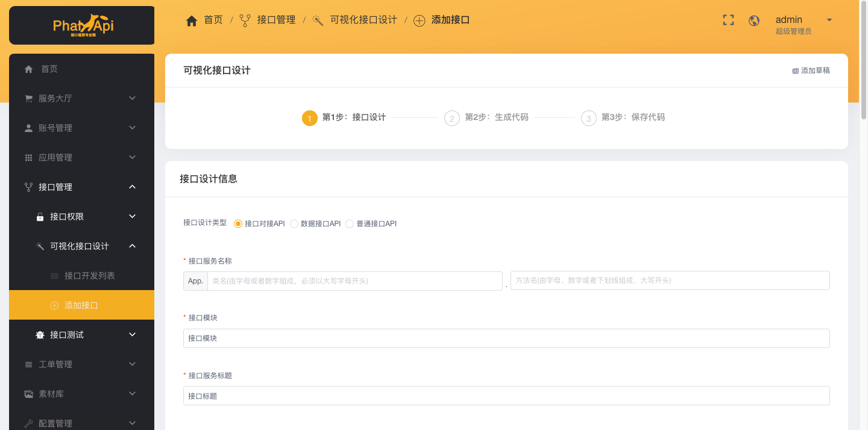The image size is (868, 430).
Task: Click 第1步：接口设计 step label
Action: point(354,118)
